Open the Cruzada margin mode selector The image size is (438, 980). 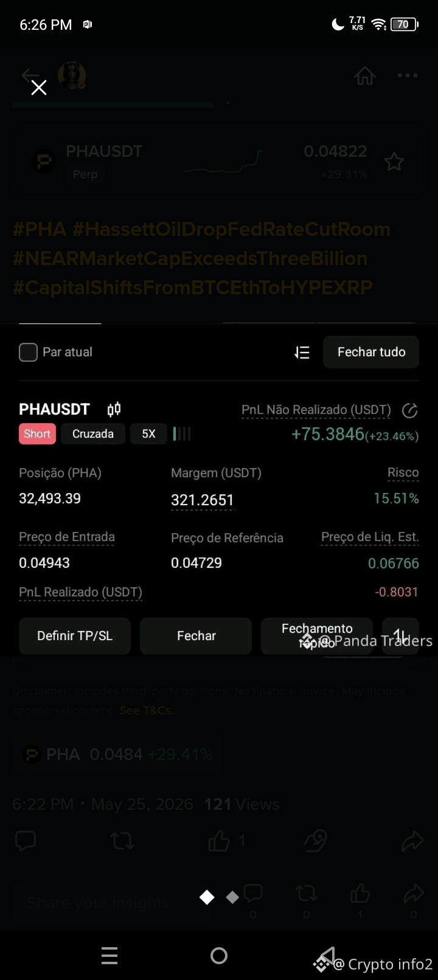click(93, 434)
